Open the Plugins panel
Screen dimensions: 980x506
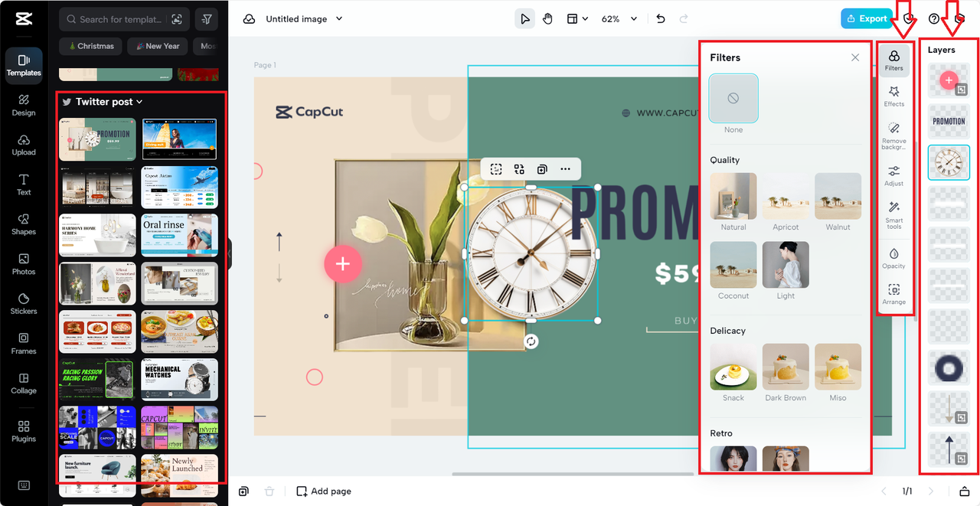24,431
